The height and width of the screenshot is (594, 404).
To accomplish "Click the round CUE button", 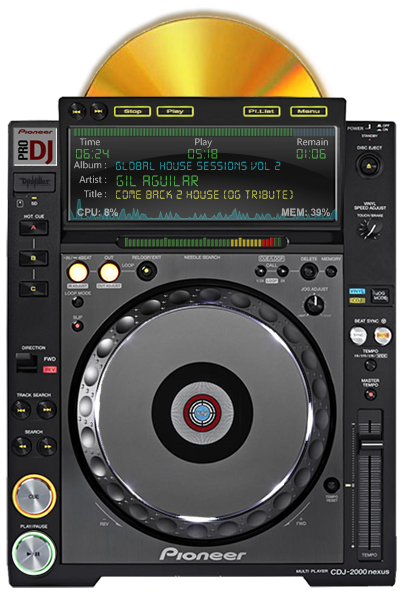I will 34,496.
